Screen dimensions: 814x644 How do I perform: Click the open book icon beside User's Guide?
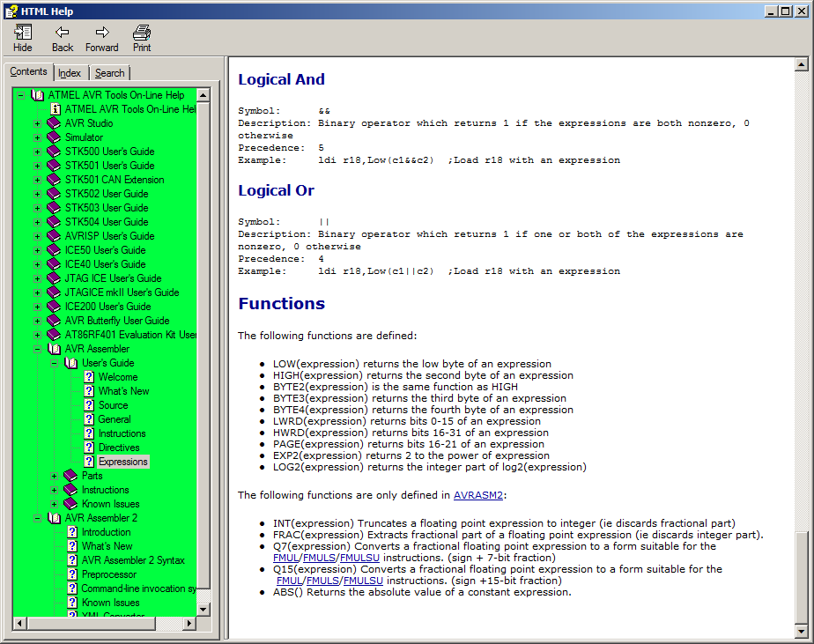70,362
